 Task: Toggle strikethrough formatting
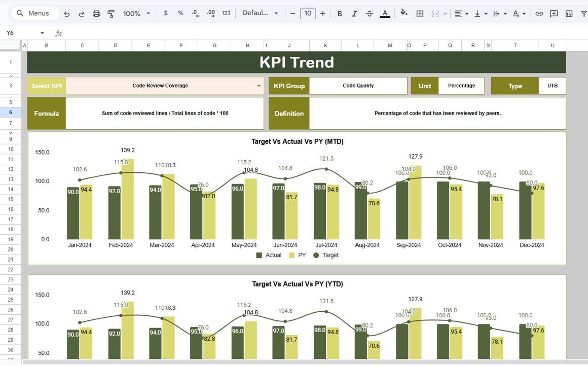[370, 14]
